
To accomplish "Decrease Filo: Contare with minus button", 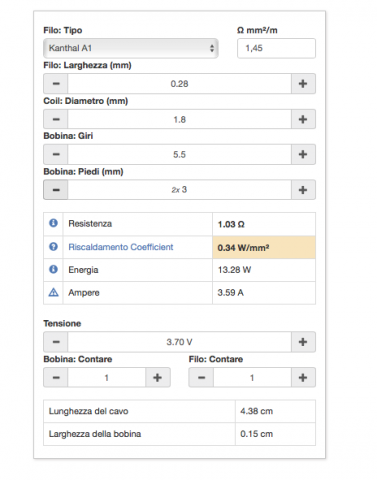I will 201,378.
